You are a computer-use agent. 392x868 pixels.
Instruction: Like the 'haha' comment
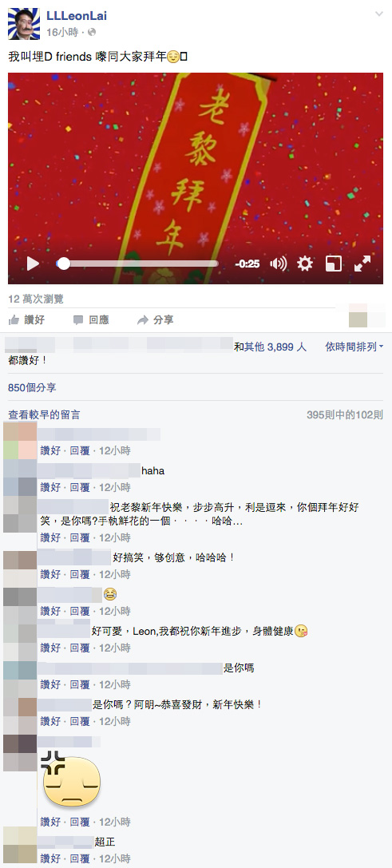(49, 487)
